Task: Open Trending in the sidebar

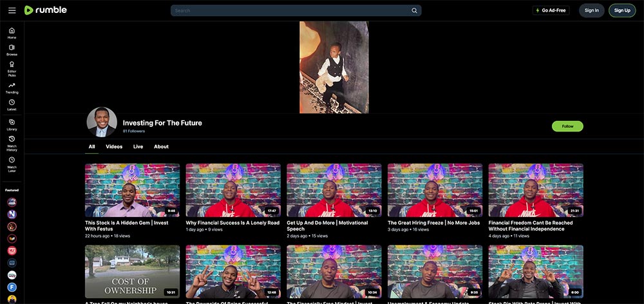Action: pyautogui.click(x=12, y=88)
